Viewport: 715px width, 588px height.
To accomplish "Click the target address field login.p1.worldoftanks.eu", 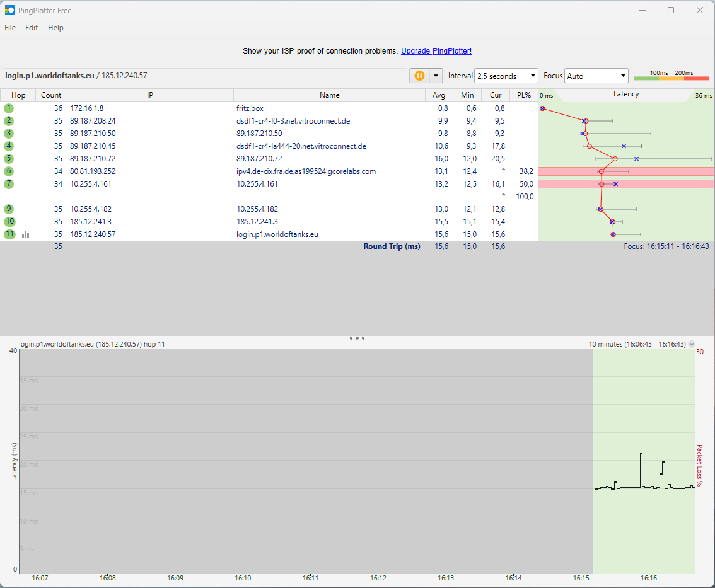I will click(x=204, y=76).
